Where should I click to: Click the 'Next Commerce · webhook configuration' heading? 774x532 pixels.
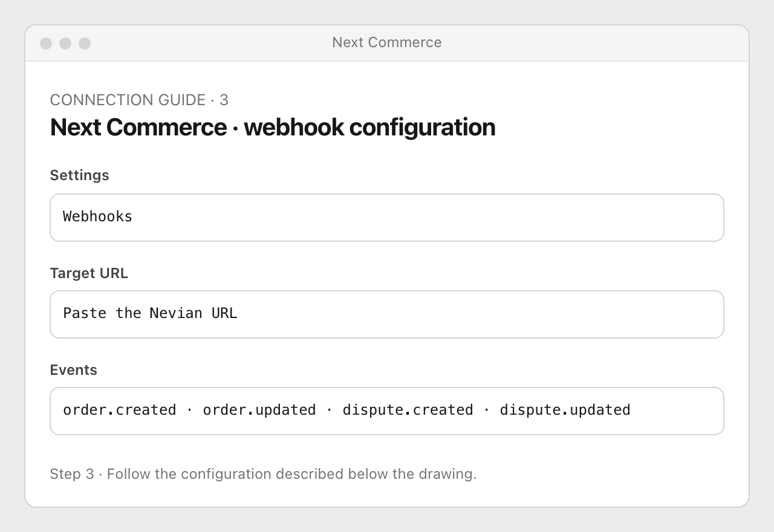273,128
